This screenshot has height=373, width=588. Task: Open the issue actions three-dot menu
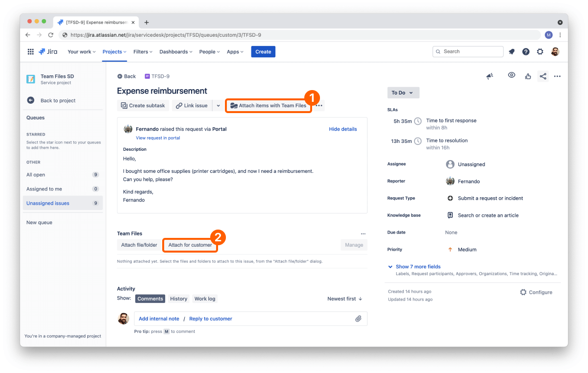click(x=557, y=76)
